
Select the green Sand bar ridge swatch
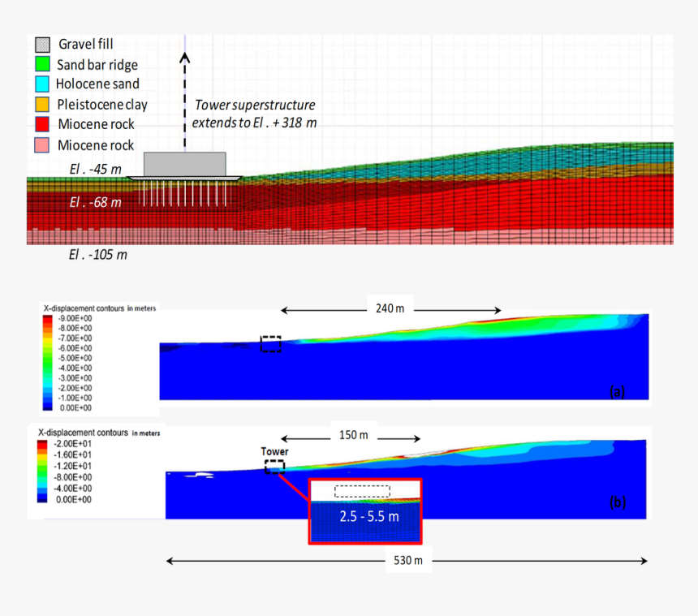pyautogui.click(x=43, y=64)
